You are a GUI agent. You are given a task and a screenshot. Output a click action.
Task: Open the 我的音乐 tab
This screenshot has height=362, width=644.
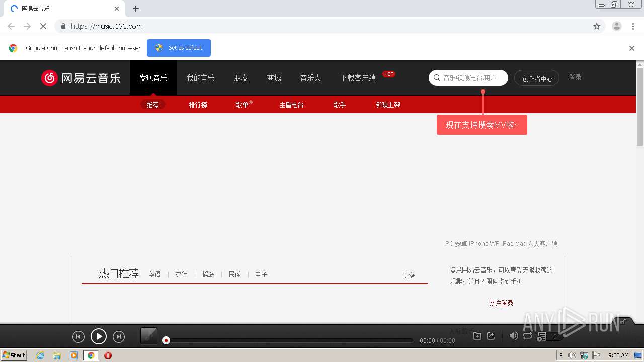coord(200,78)
